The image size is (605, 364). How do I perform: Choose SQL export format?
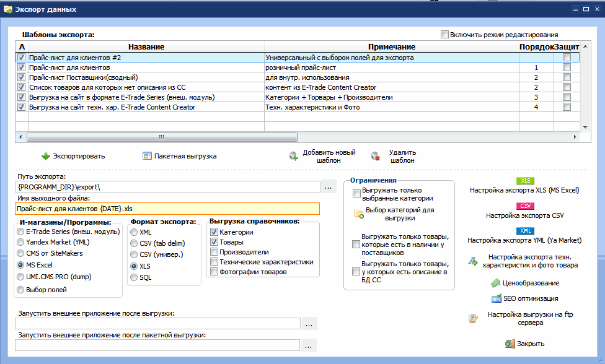tap(134, 277)
